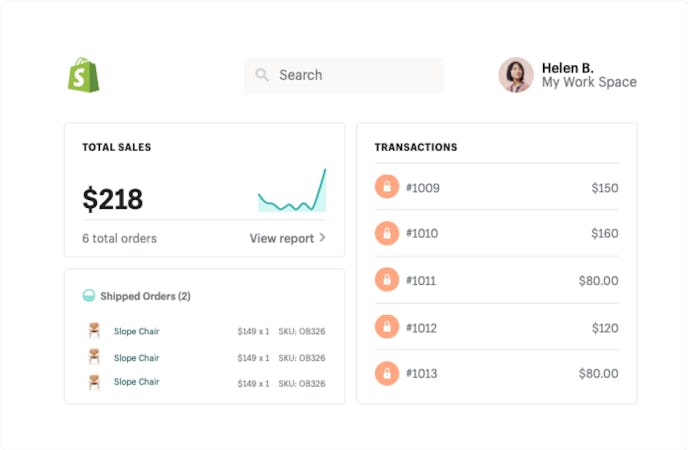Click the $120 amount for #1012
This screenshot has width=688, height=450.
pos(605,328)
